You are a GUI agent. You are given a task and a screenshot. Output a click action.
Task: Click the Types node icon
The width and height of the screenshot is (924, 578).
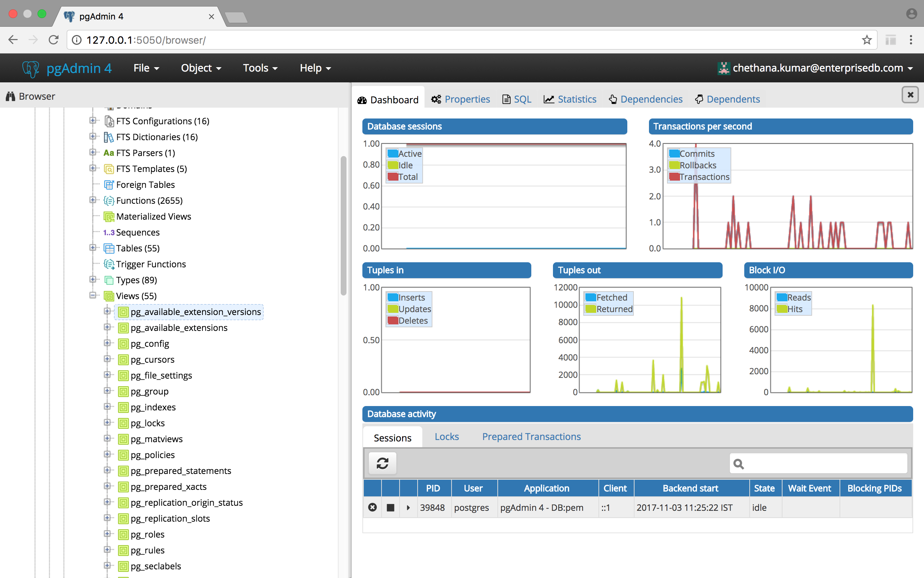pyautogui.click(x=109, y=280)
